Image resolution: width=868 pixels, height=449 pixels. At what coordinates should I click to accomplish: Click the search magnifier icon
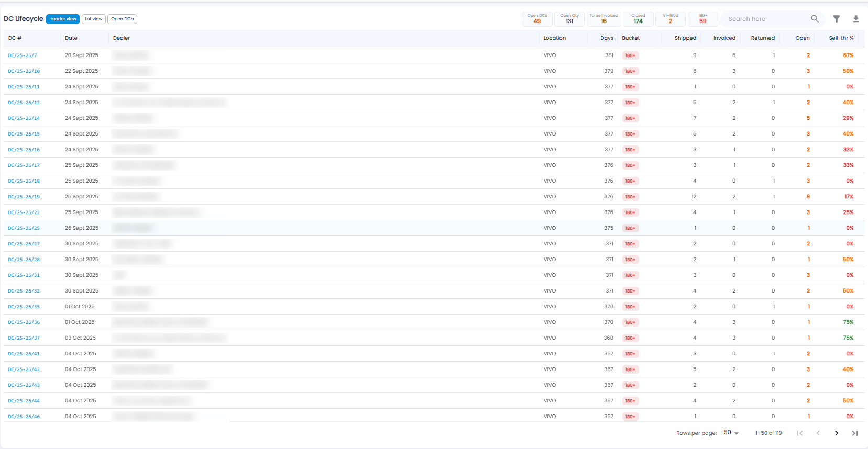[x=815, y=19]
